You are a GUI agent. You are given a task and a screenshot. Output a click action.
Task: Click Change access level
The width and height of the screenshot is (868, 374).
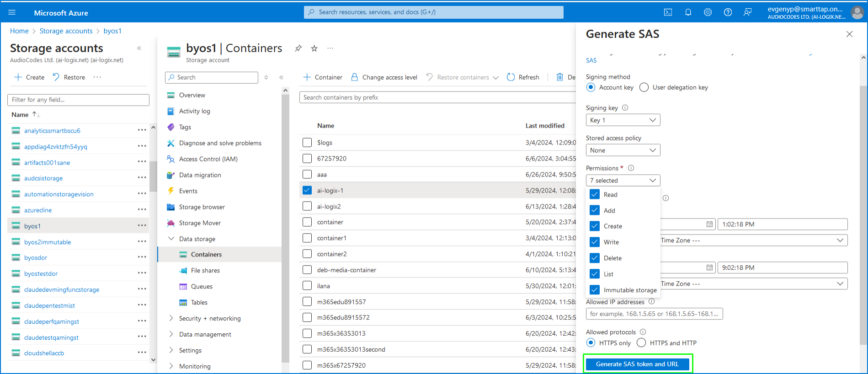(x=384, y=77)
